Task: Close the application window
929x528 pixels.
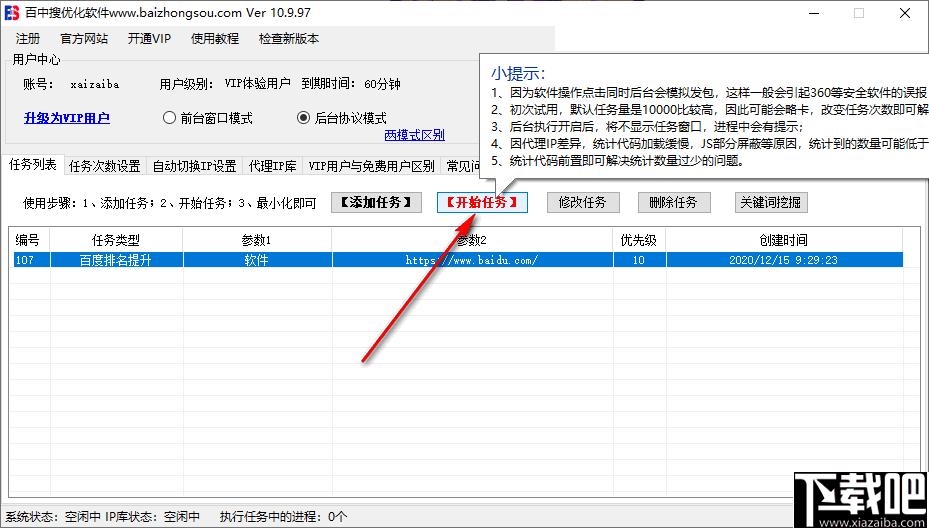Action: click(905, 13)
